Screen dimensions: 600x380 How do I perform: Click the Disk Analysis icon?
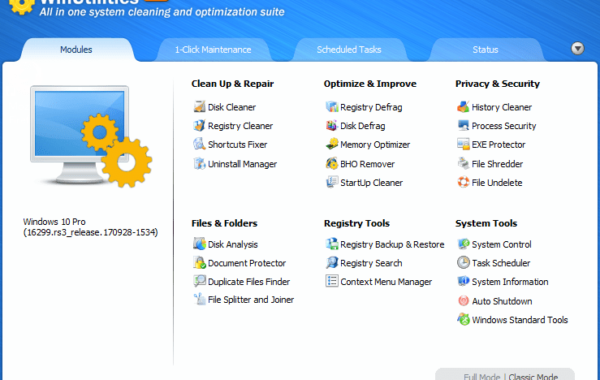point(199,244)
